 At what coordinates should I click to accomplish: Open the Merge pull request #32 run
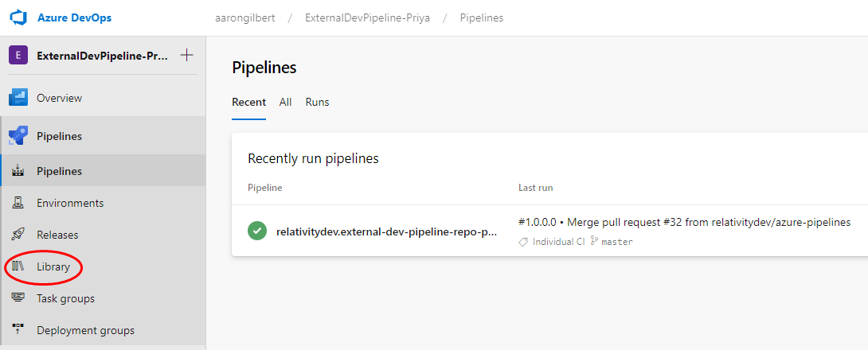tap(684, 222)
